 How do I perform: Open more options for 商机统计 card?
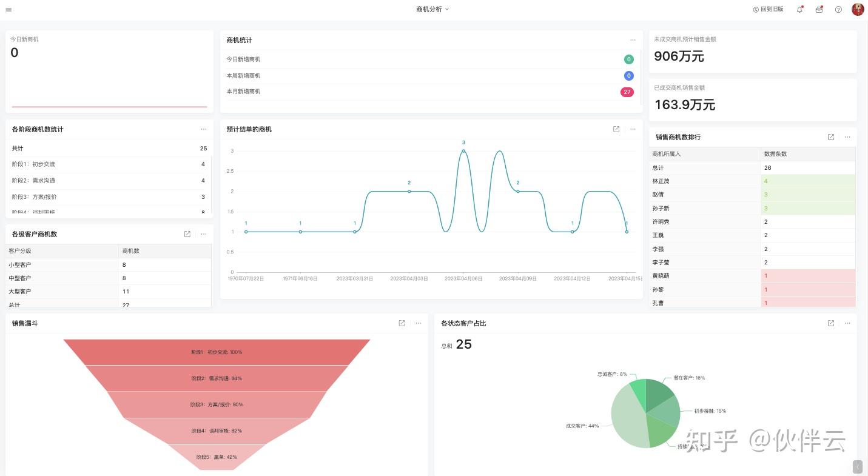pyautogui.click(x=633, y=40)
